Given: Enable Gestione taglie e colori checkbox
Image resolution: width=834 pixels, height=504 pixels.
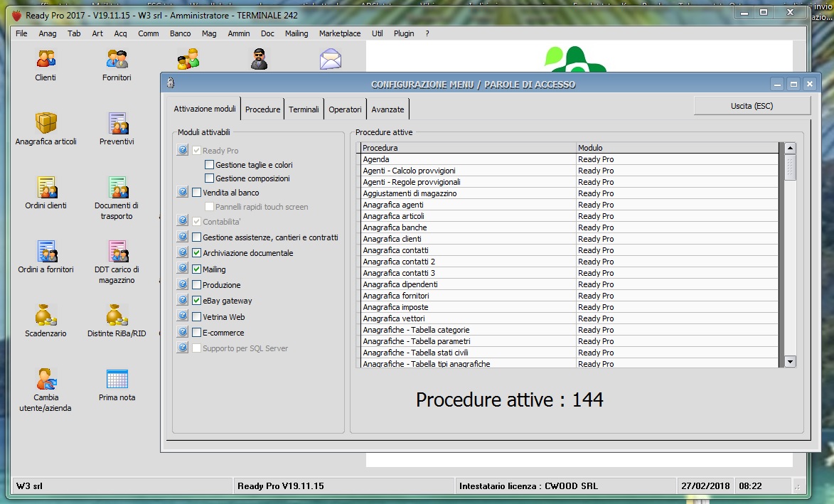Looking at the screenshot, I should [210, 165].
